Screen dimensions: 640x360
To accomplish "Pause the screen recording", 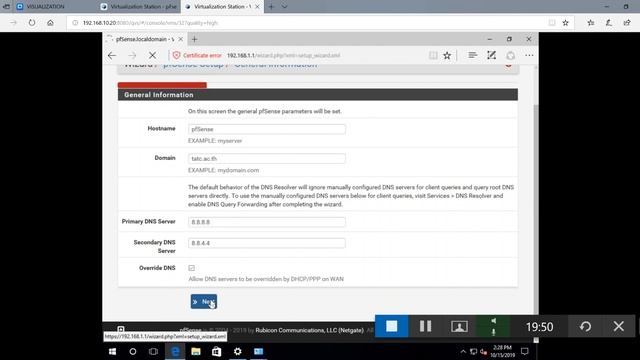I will click(x=425, y=326).
